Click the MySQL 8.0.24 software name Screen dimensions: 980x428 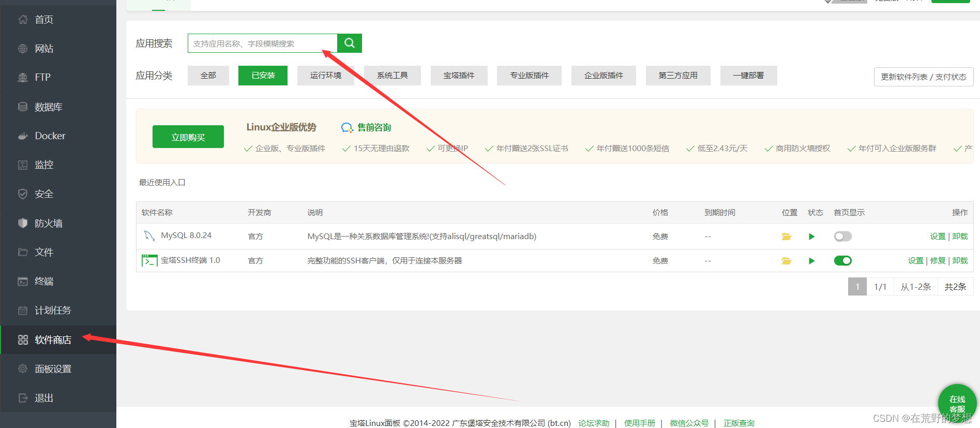pyautogui.click(x=186, y=235)
